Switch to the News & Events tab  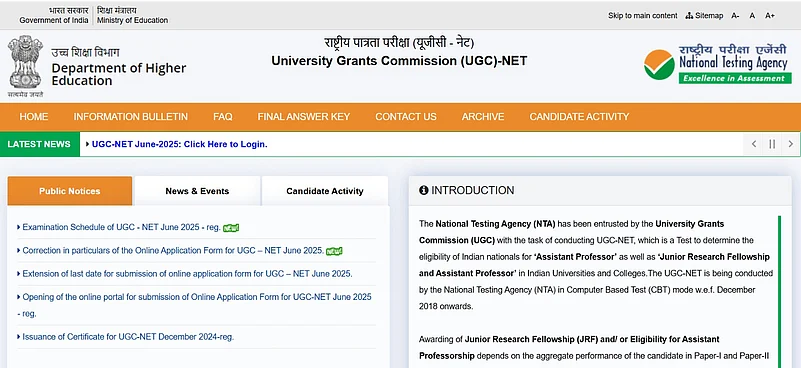coord(197,191)
